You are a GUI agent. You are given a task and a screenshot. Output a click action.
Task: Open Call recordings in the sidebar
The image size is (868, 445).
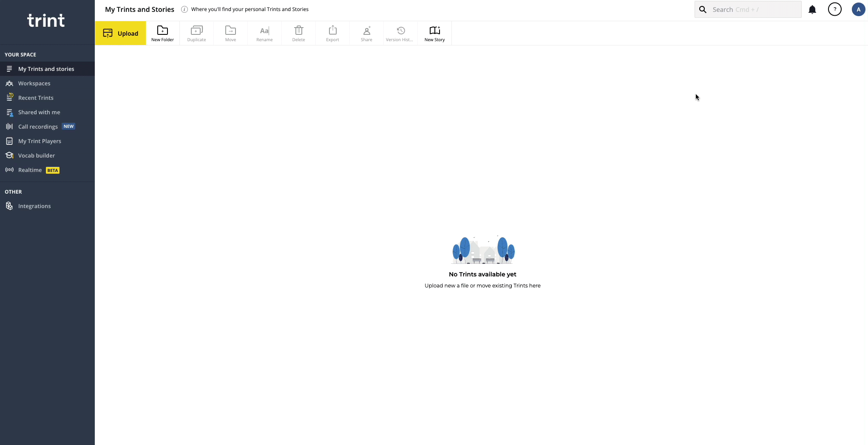point(47,127)
